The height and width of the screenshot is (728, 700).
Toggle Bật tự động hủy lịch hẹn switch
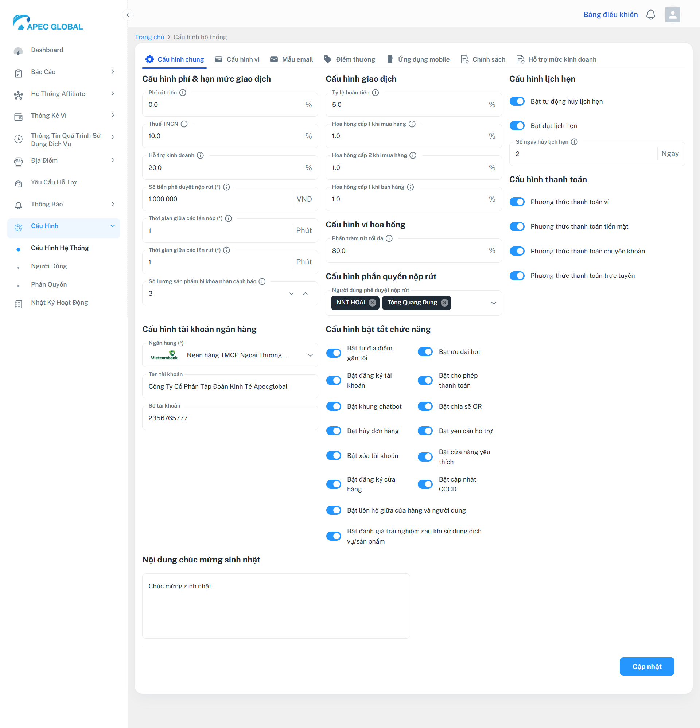click(x=517, y=101)
